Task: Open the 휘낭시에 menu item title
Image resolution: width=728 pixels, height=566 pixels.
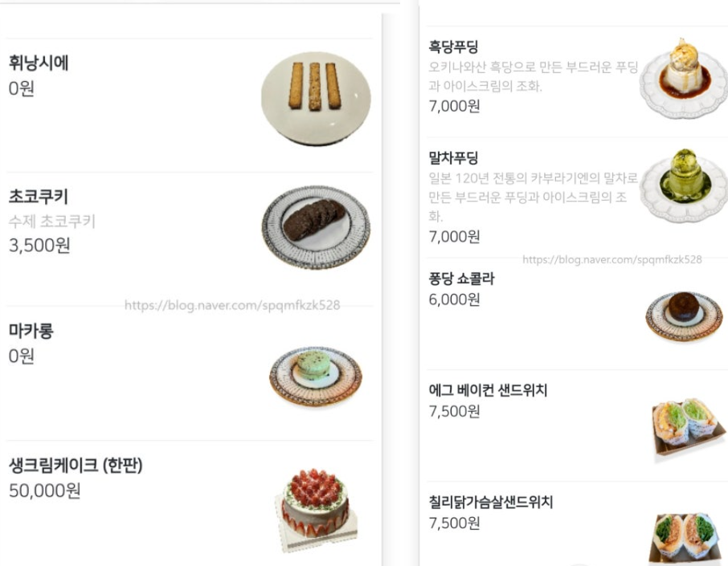Action: tap(38, 63)
